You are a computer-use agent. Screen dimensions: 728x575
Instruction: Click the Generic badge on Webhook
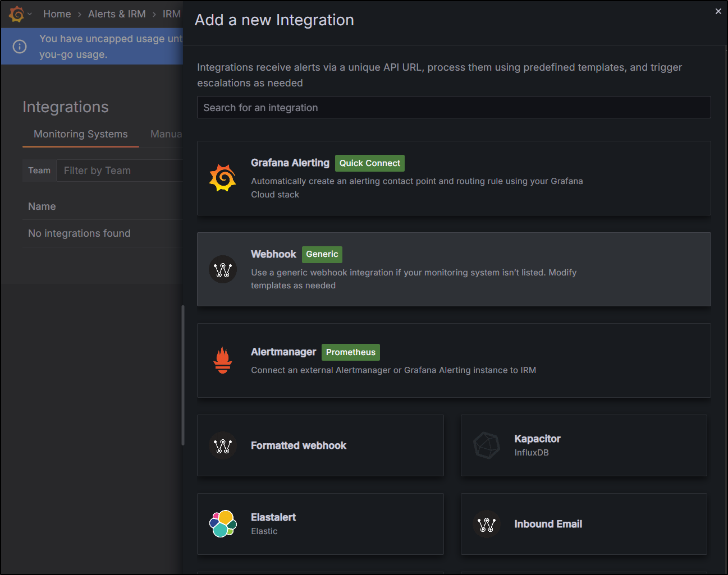(322, 254)
